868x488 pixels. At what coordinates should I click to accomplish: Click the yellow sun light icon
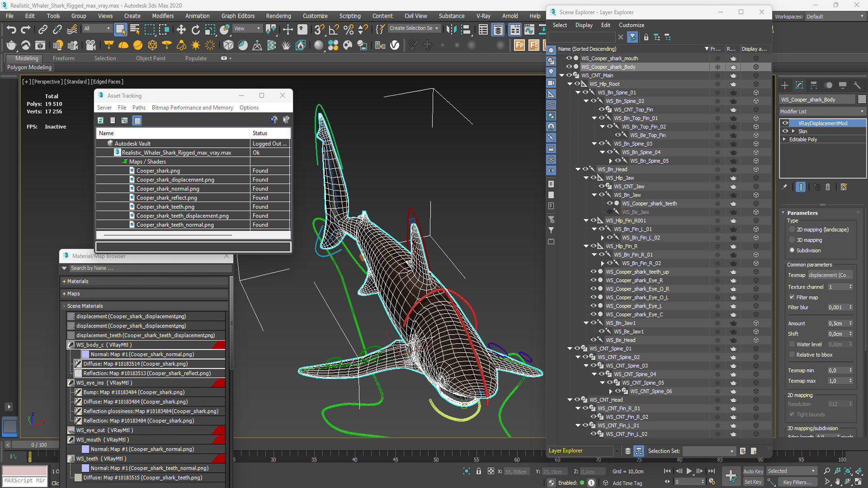tap(196, 45)
